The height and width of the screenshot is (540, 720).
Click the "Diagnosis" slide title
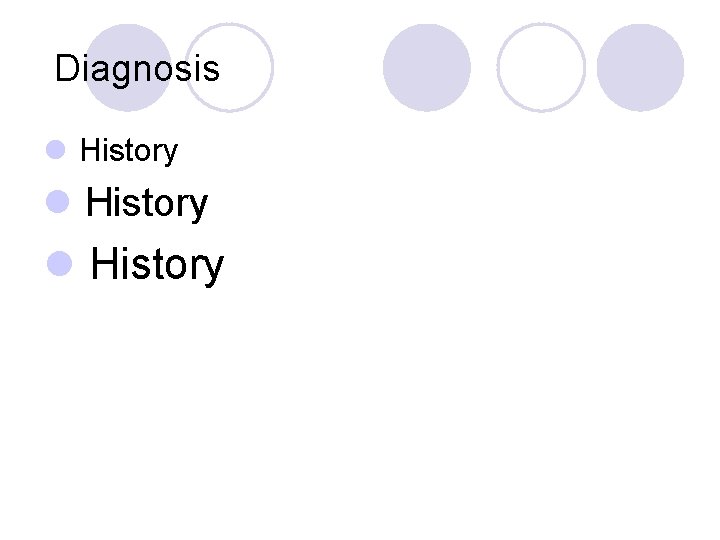pyautogui.click(x=137, y=69)
